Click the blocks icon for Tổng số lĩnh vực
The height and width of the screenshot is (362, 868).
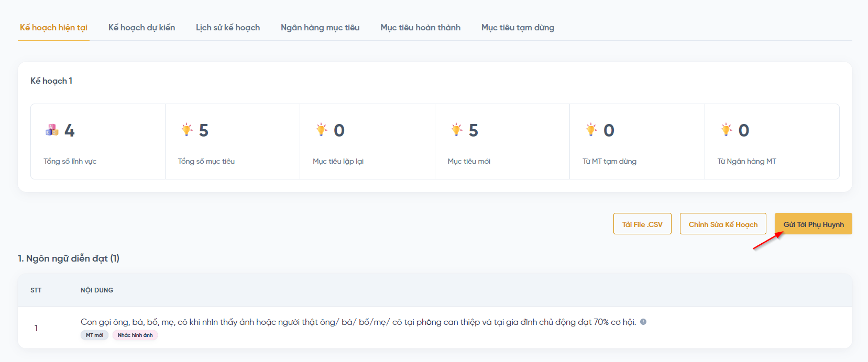point(52,130)
